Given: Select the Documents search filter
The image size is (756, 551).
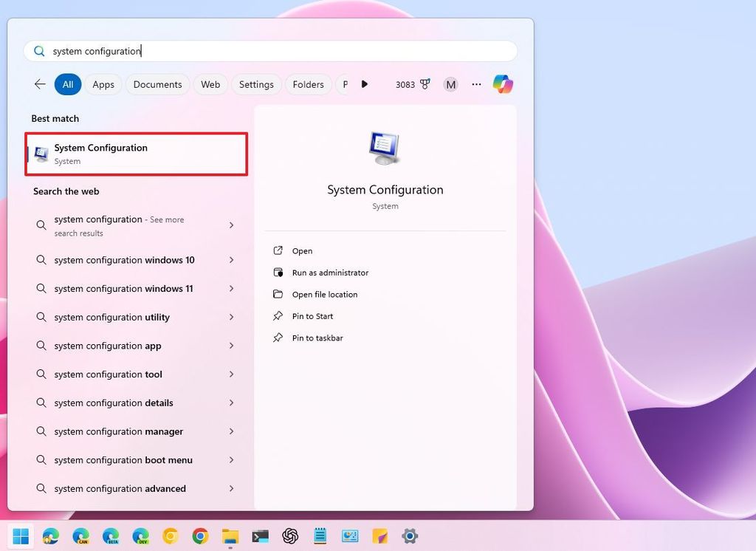Looking at the screenshot, I should coord(157,84).
